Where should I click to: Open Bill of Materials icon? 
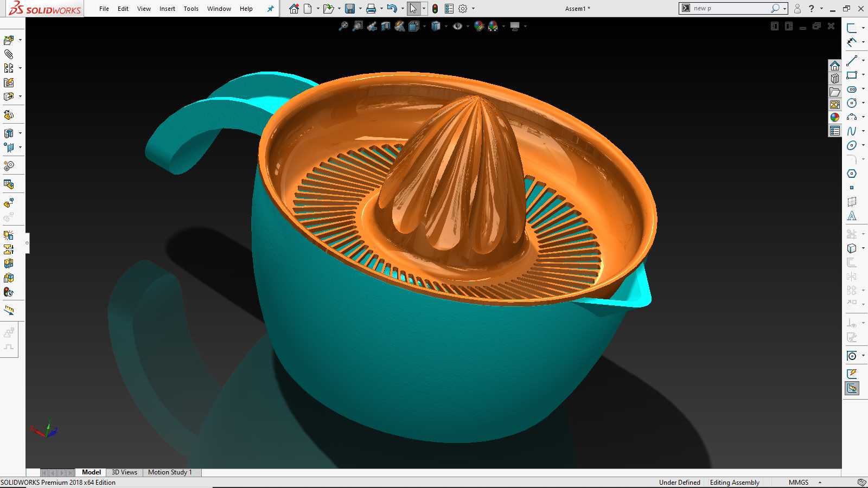[9, 184]
